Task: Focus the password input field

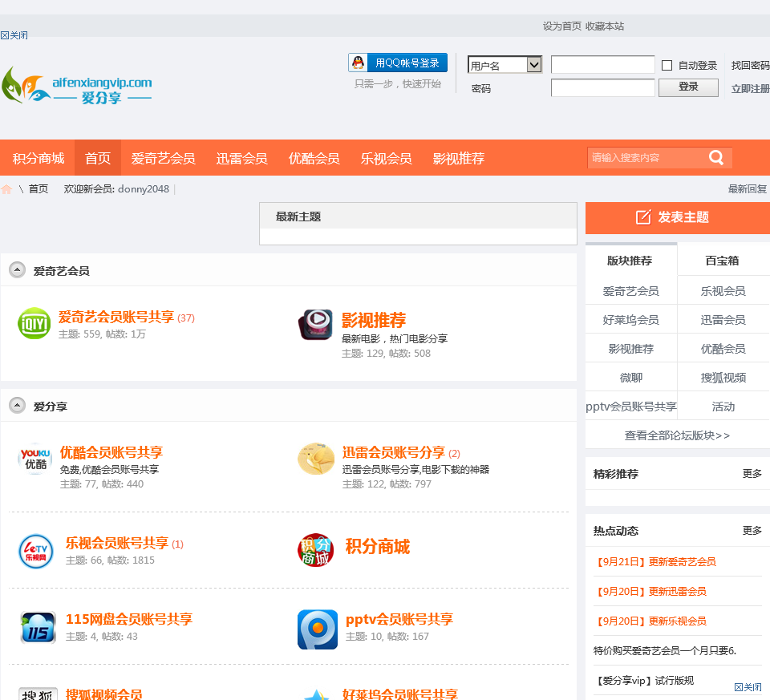Action: point(603,88)
